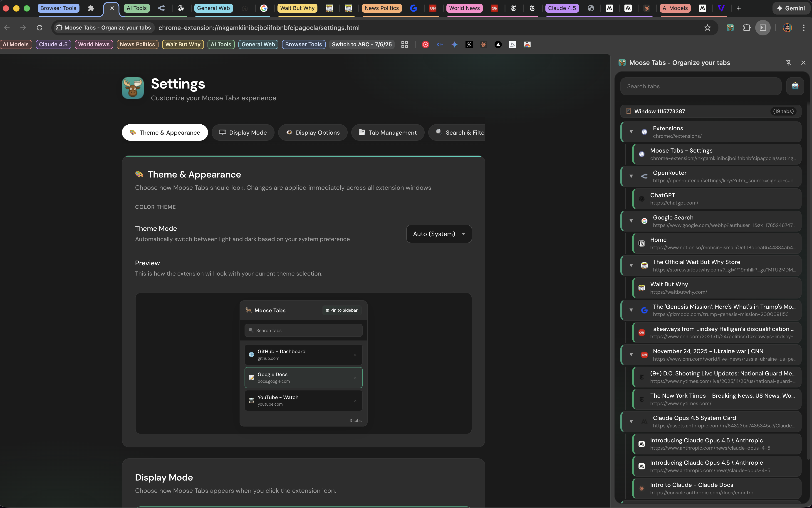Image resolution: width=812 pixels, height=508 pixels.
Task: Collapse the OpenRouter tab tree
Action: click(631, 176)
